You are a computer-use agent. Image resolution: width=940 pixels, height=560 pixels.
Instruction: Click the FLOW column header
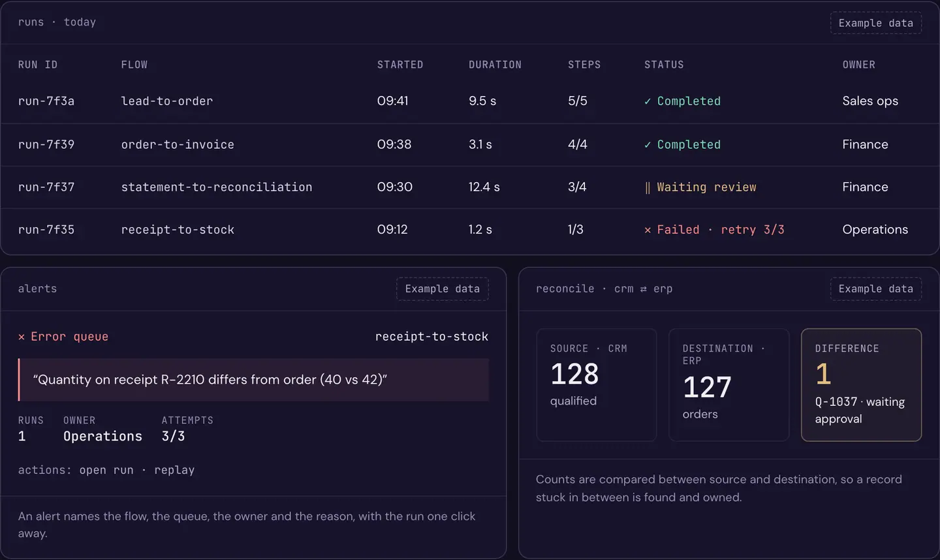[x=134, y=65]
